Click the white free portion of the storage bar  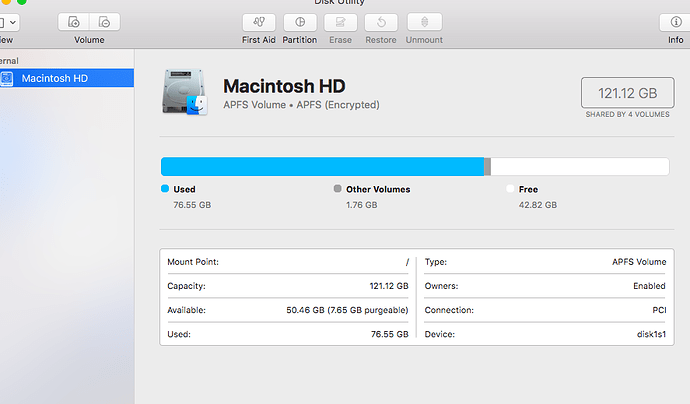(x=580, y=167)
